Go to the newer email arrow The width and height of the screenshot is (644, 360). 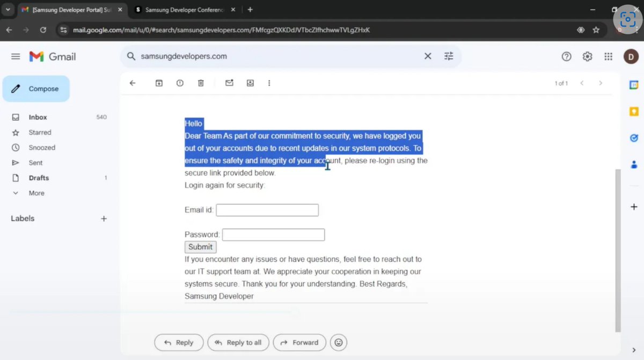[582, 83]
